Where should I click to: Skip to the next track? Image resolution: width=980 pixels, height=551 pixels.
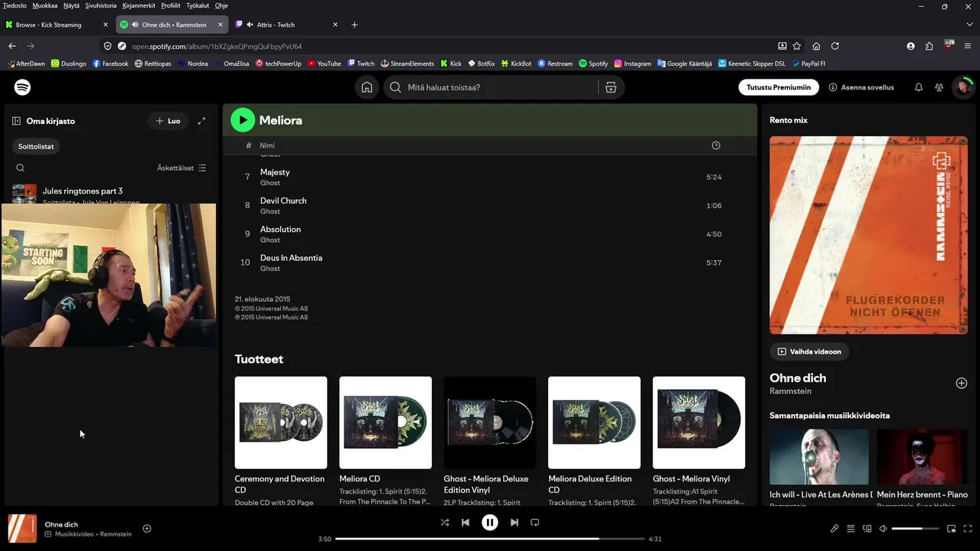[x=514, y=523]
